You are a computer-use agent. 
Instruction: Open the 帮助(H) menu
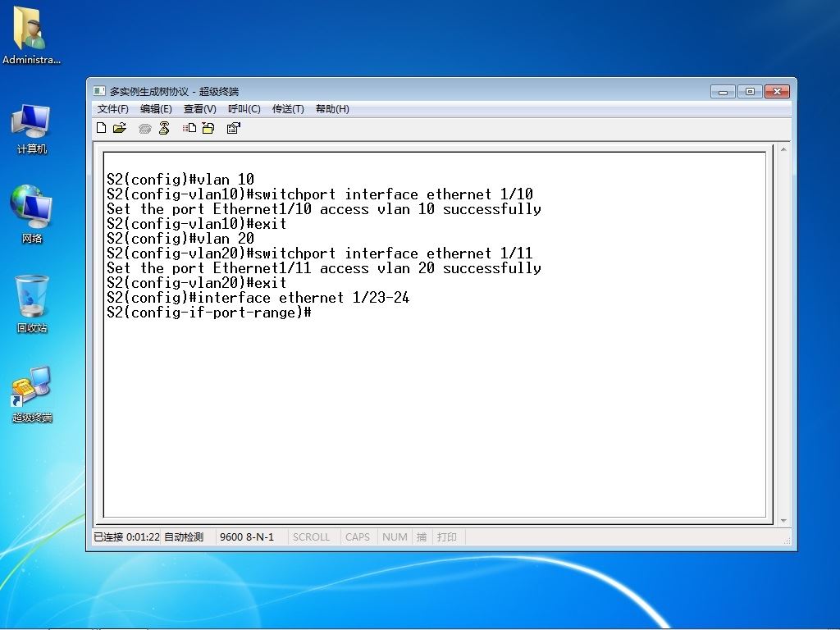pos(332,109)
